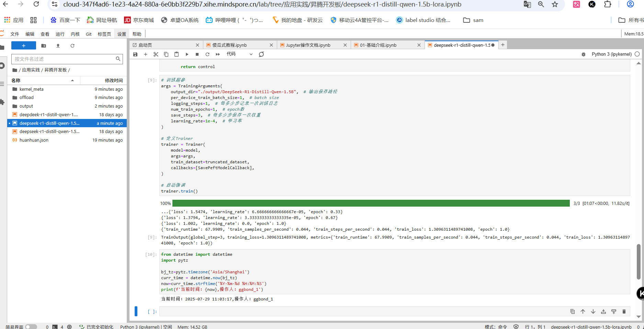This screenshot has width=644, height=329.
Task: Open the huanhuan.json file
Action: coord(34,140)
